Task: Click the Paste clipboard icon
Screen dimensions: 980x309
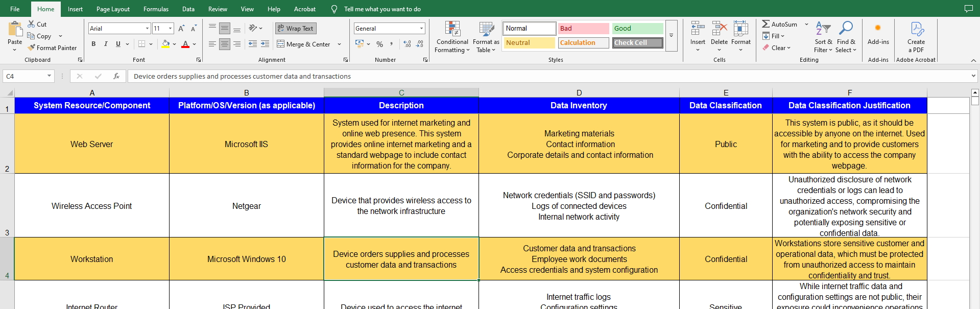Action: [x=15, y=29]
